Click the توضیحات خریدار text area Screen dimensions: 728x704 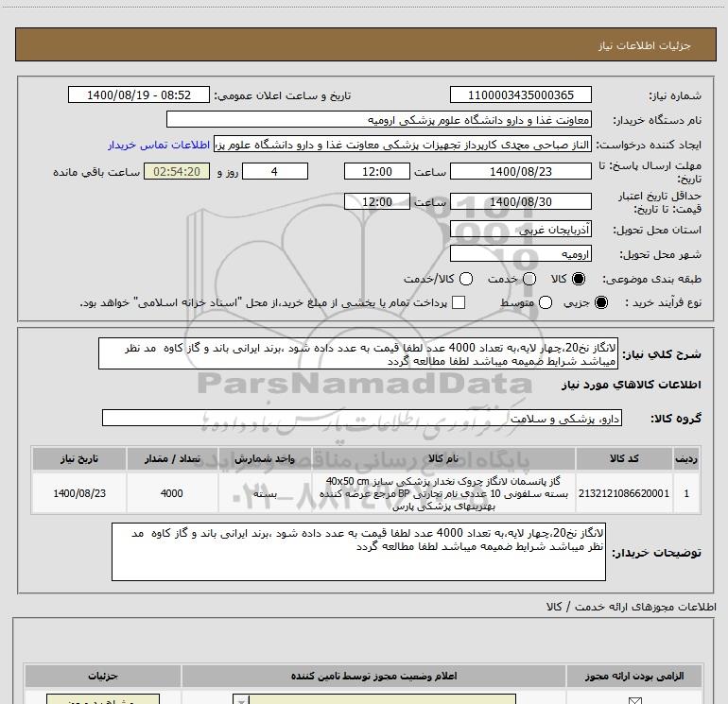pos(358,552)
